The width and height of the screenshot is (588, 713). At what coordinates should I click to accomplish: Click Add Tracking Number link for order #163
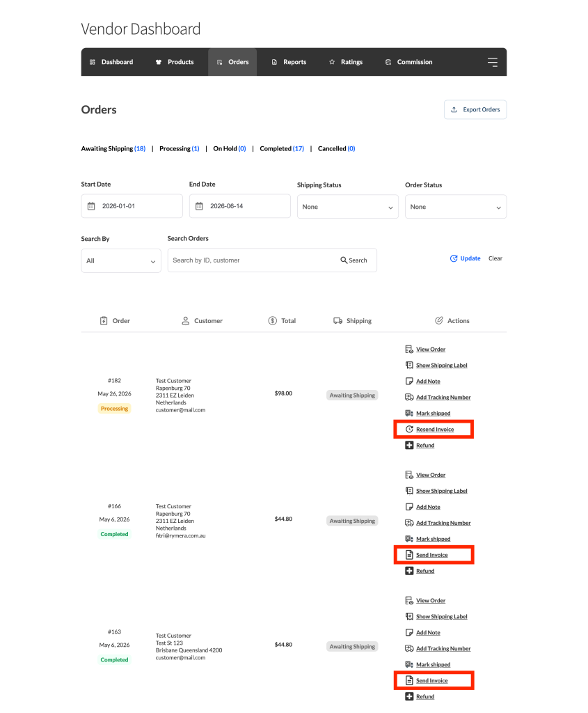click(x=443, y=648)
